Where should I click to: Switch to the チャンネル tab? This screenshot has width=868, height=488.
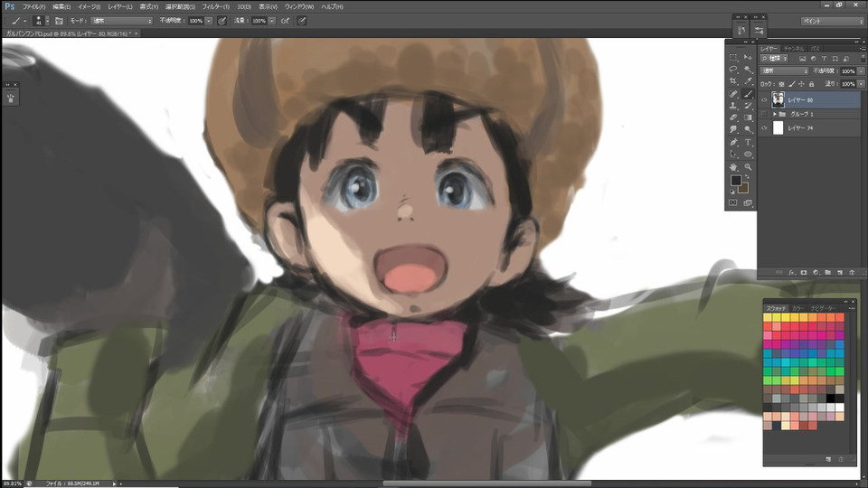tap(794, 49)
